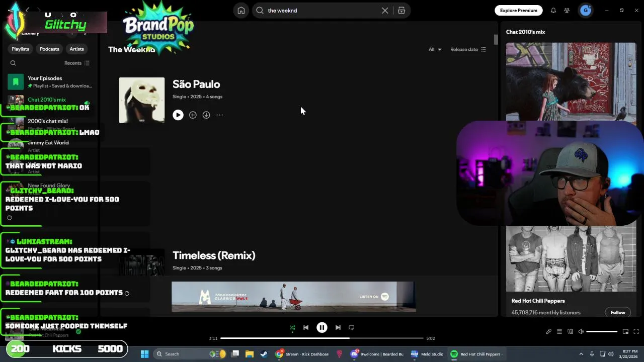This screenshot has height=362, width=644.
Task: Click the Modeselektor Classics ad banner
Action: 294,297
